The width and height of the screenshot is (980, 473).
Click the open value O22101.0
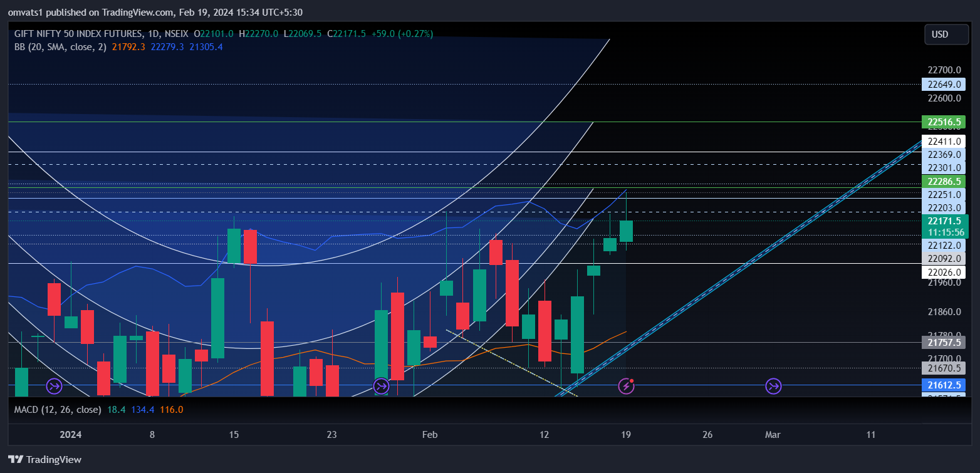click(x=214, y=33)
